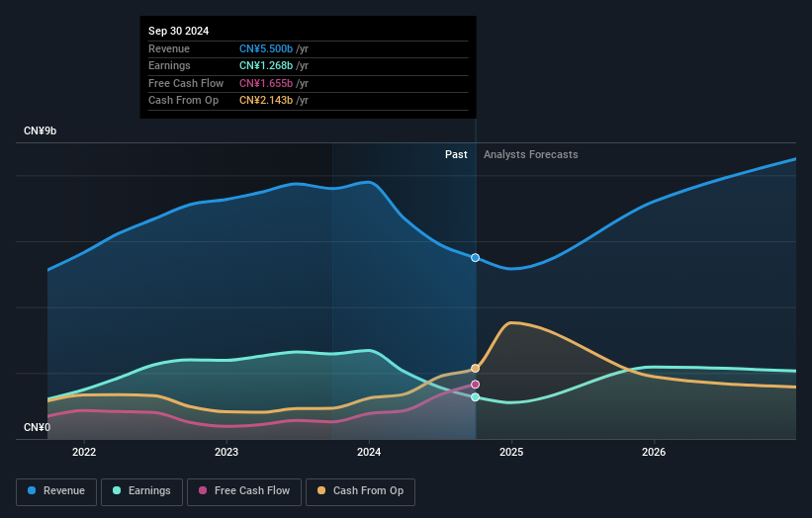The height and width of the screenshot is (518, 812).
Task: Click the CN¥0 axis label
Action: (38, 427)
